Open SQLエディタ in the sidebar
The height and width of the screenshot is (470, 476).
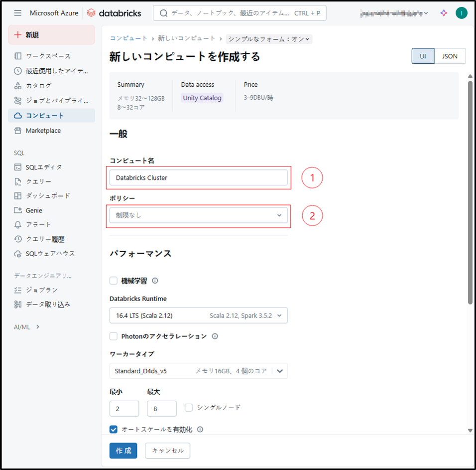pyautogui.click(x=44, y=167)
